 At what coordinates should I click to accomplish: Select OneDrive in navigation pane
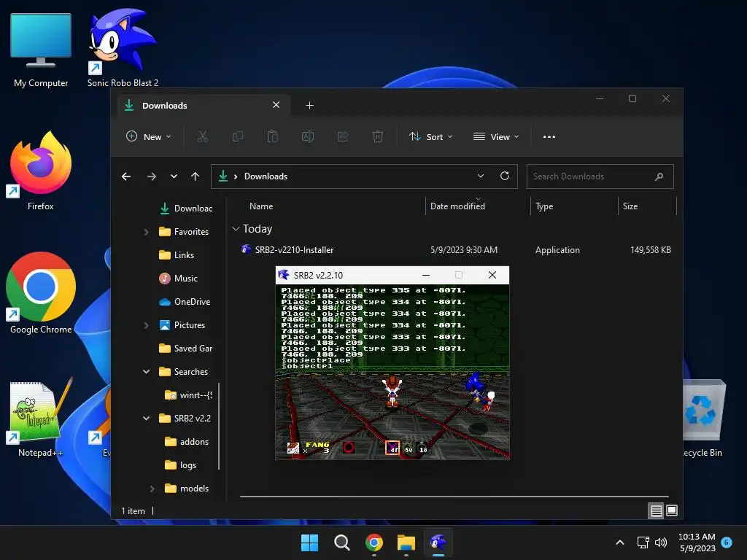(x=185, y=302)
